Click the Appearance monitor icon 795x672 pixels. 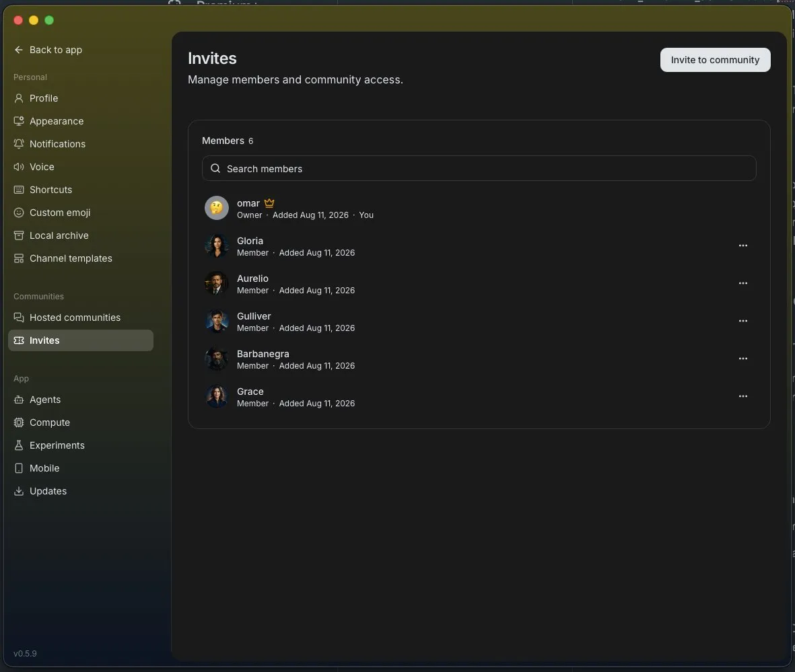pyautogui.click(x=19, y=121)
